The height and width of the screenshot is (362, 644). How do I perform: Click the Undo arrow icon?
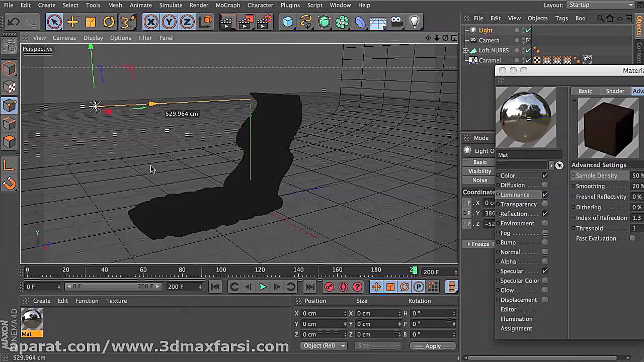tap(14, 22)
